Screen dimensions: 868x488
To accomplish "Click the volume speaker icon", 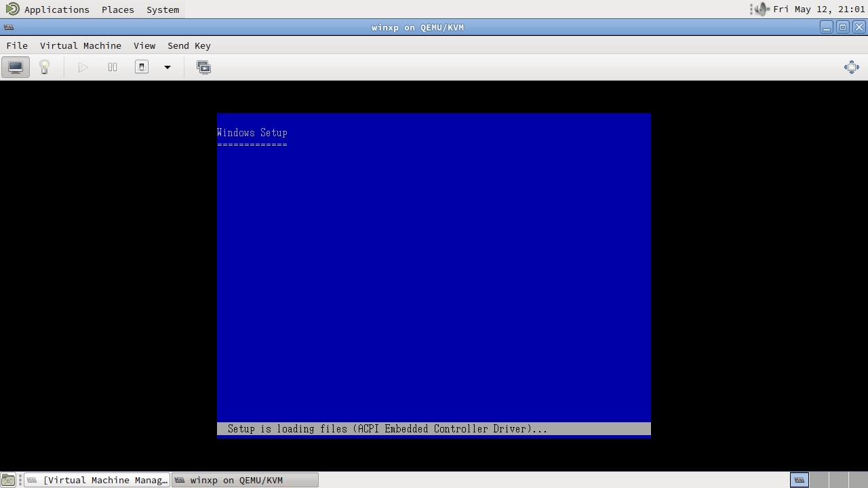I will 762,9.
